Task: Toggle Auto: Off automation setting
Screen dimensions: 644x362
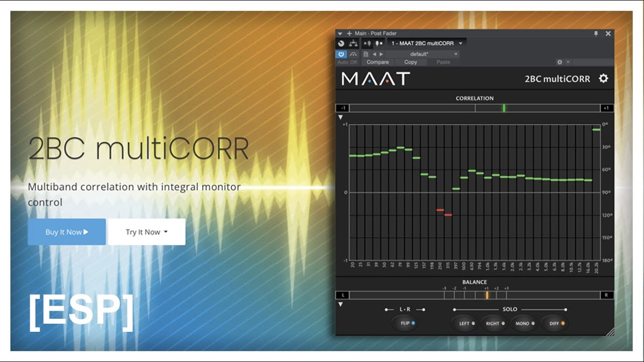Action: [x=347, y=62]
